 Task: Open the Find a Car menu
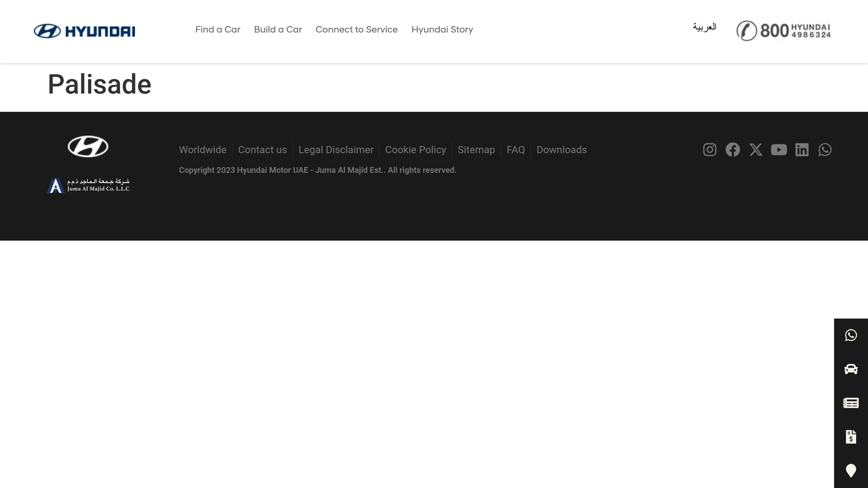pos(218,30)
